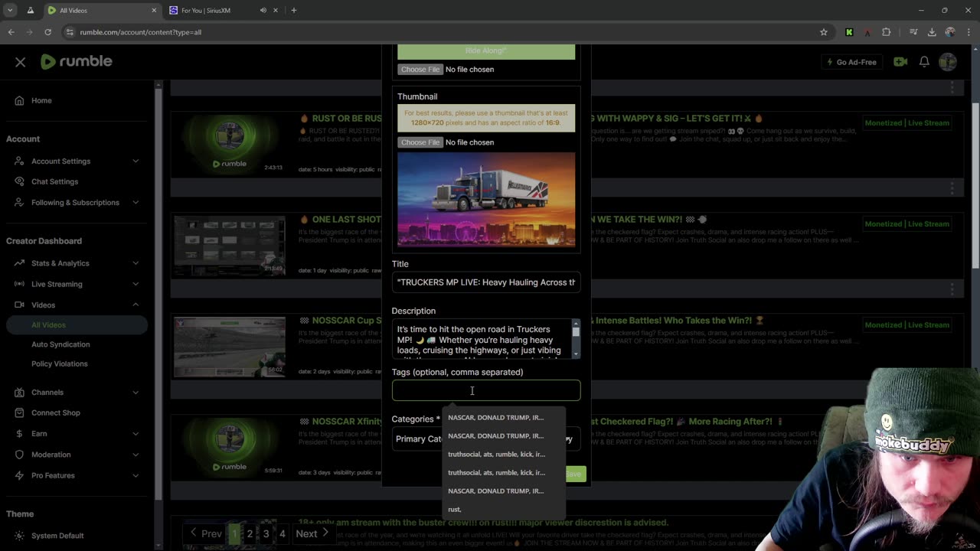
Task: Choose the 'rust,' tag suggestion
Action: pyautogui.click(x=455, y=509)
